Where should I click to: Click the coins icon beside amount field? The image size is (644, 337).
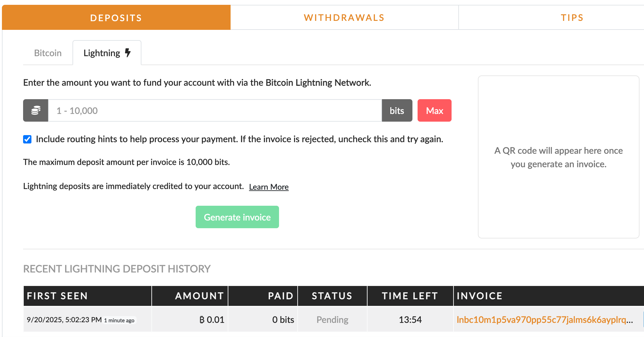[x=36, y=110]
